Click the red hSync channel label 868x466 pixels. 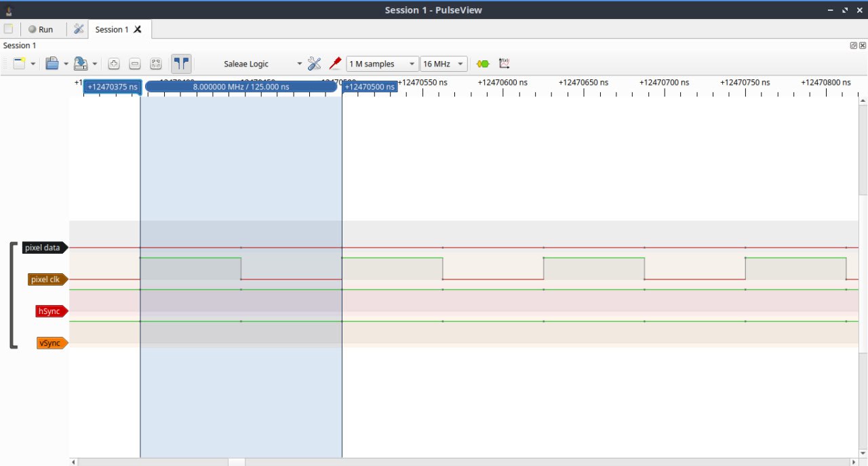[50, 311]
